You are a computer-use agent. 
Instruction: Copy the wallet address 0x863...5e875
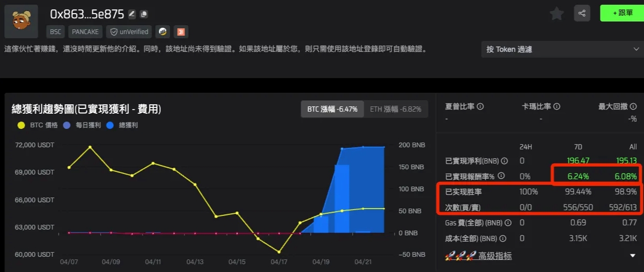click(x=144, y=14)
